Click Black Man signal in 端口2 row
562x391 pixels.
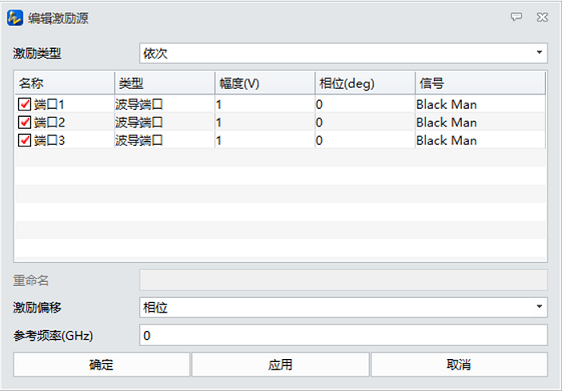(x=480, y=122)
